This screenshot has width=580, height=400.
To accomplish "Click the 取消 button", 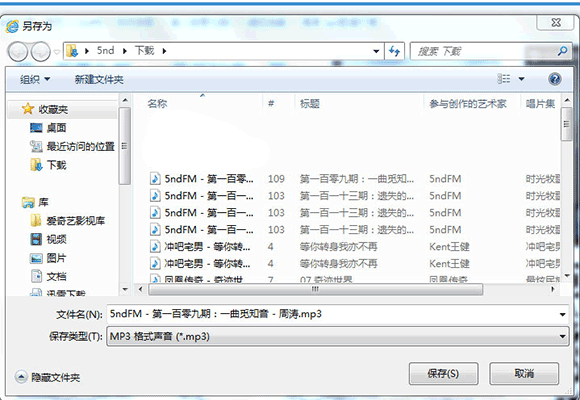I will 524,374.
